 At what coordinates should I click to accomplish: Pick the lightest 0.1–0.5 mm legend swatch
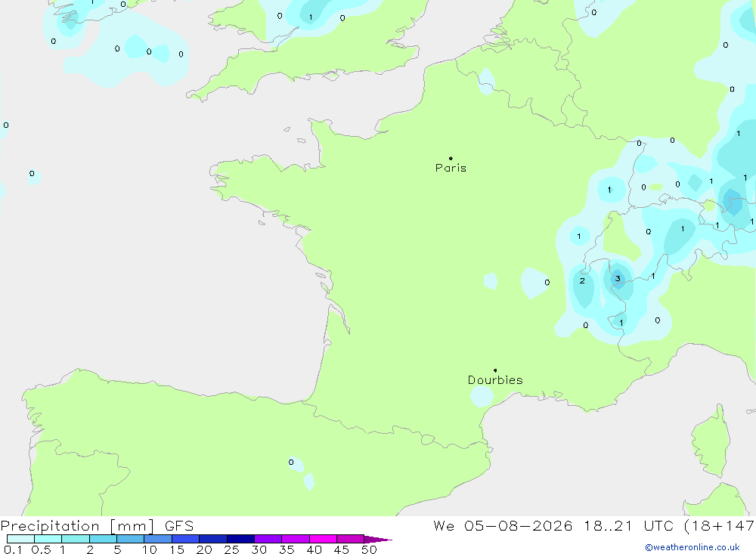20,539
